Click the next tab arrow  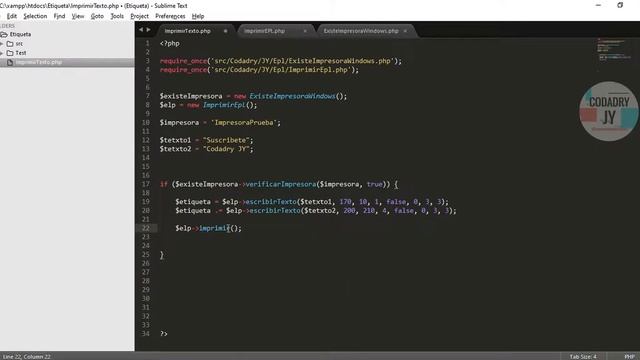pyautogui.click(x=148, y=30)
